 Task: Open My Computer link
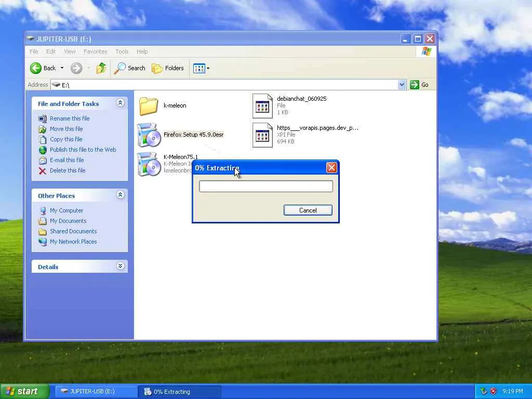(66, 210)
